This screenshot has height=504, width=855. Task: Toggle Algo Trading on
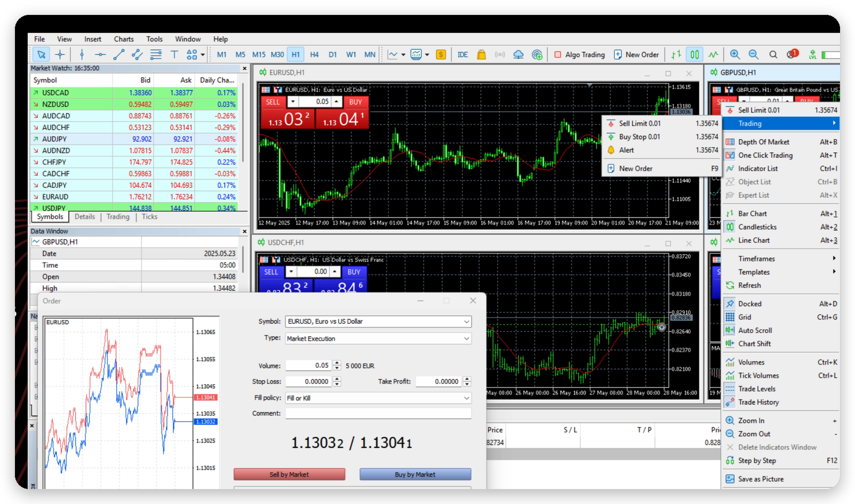(579, 54)
